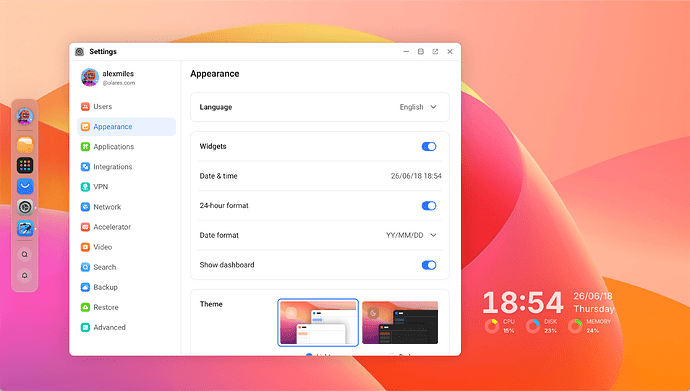Click the Theme label
690x391 pixels.
pyautogui.click(x=211, y=304)
